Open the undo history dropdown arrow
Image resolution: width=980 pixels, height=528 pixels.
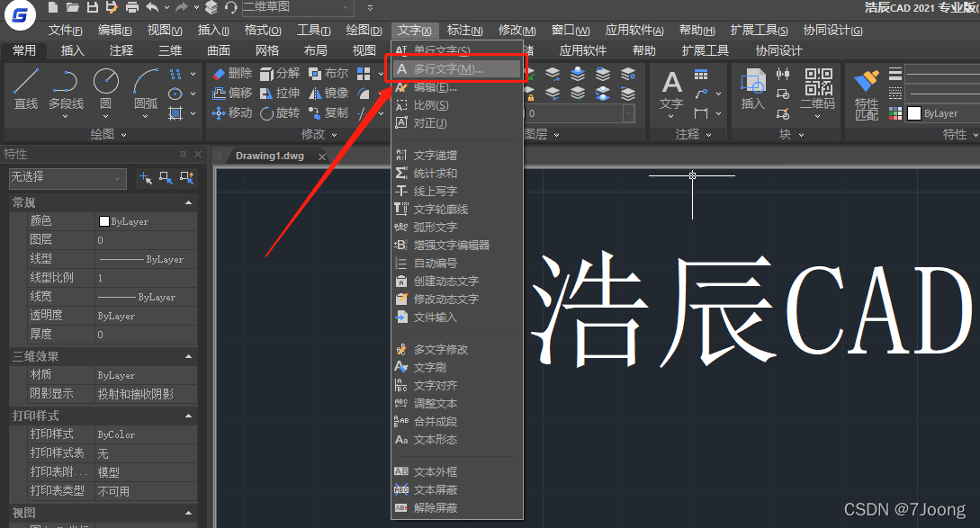[x=166, y=7]
